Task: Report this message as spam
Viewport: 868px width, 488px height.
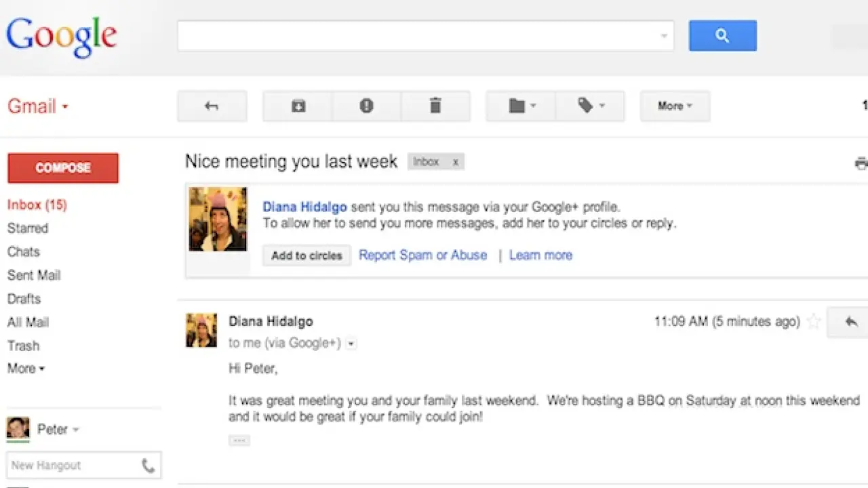Action: pyautogui.click(x=367, y=106)
